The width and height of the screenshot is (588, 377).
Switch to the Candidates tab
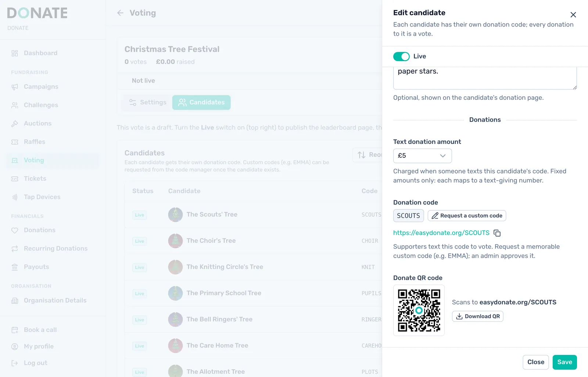tap(201, 102)
